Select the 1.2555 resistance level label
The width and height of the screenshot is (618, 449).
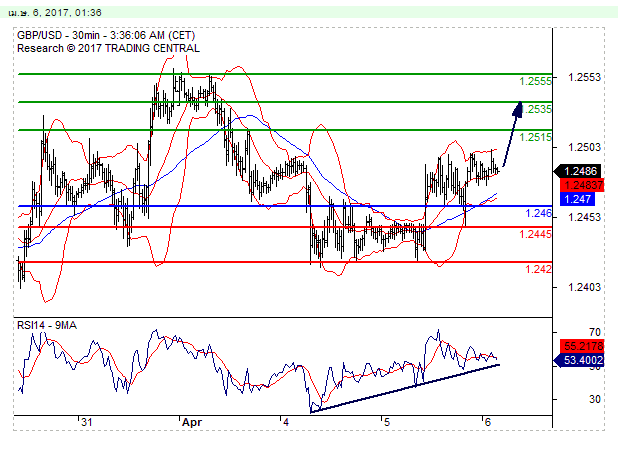coord(536,81)
